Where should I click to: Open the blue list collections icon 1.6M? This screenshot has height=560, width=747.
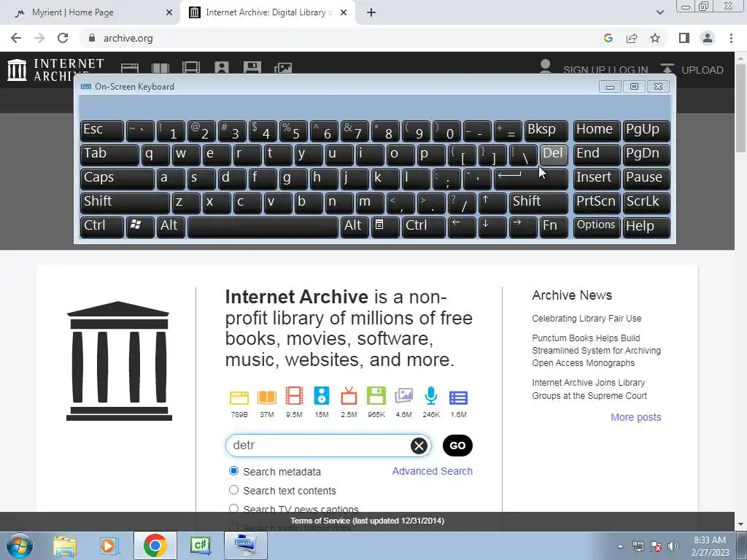458,397
